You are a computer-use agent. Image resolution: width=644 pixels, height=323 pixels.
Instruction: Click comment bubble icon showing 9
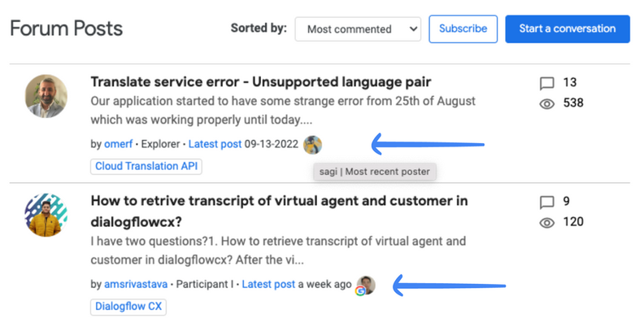click(x=546, y=203)
